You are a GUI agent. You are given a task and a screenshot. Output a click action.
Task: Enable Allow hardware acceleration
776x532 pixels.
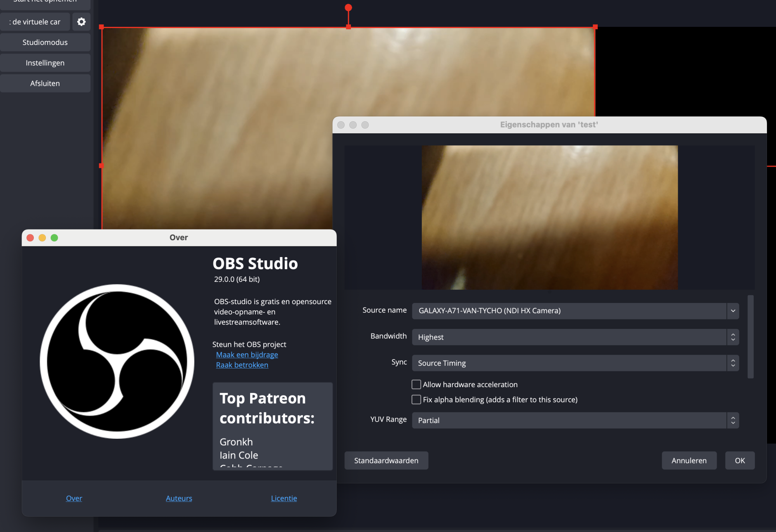coord(416,384)
